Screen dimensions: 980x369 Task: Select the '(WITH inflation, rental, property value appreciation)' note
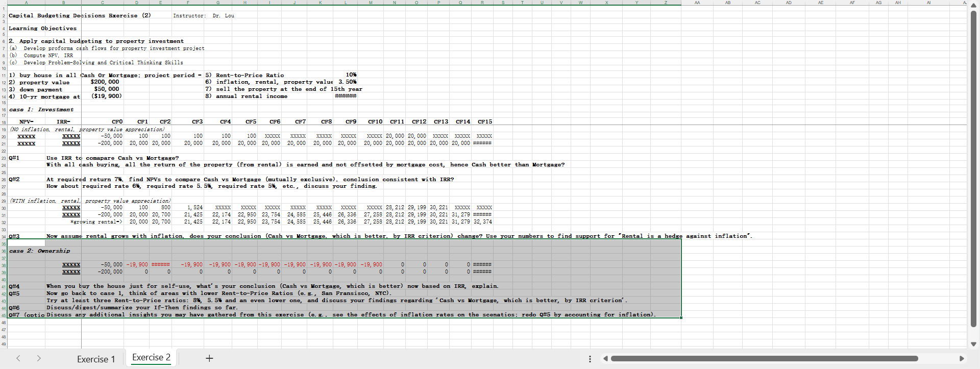pyautogui.click(x=90, y=201)
